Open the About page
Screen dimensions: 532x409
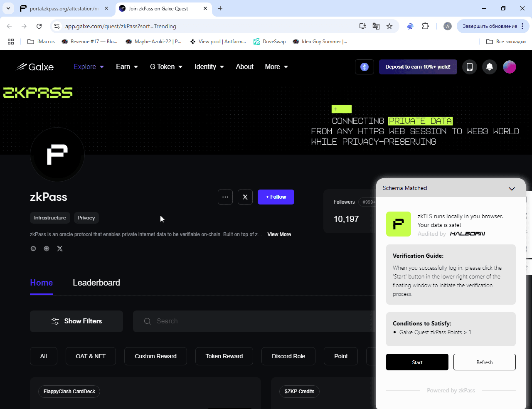pyautogui.click(x=244, y=67)
